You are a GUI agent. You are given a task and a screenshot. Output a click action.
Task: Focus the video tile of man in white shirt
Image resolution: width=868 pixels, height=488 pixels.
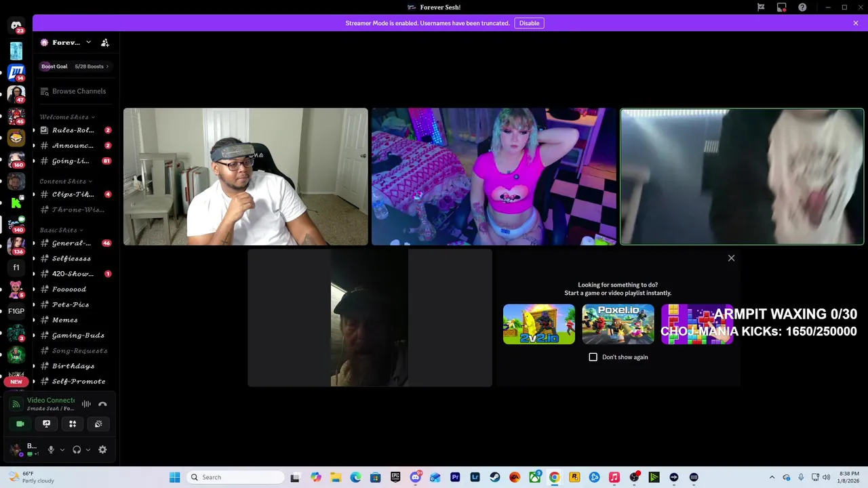coord(245,176)
